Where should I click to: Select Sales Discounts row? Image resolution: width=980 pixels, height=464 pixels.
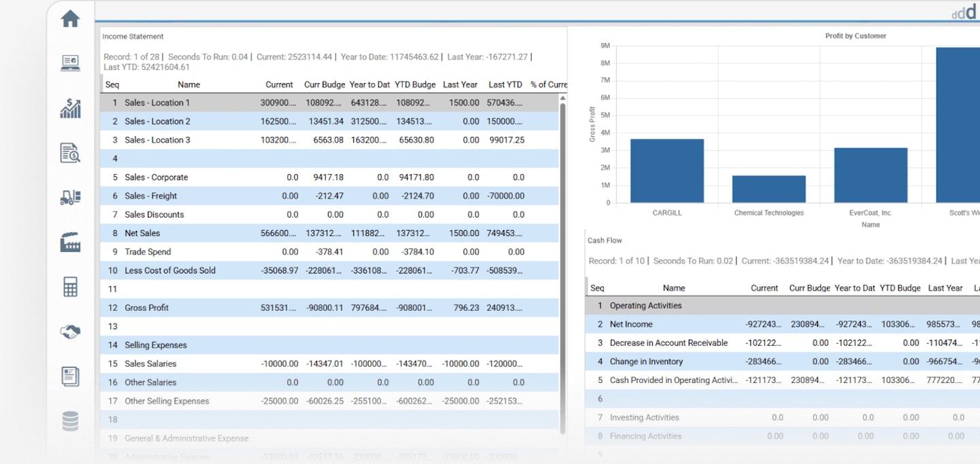click(x=329, y=214)
